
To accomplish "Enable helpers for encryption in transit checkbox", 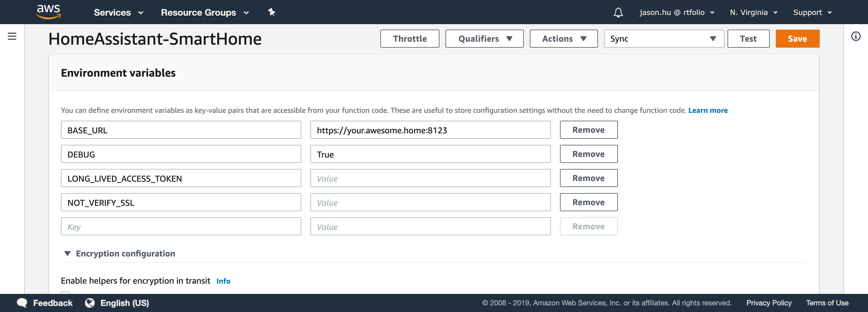I will pyautogui.click(x=65, y=294).
